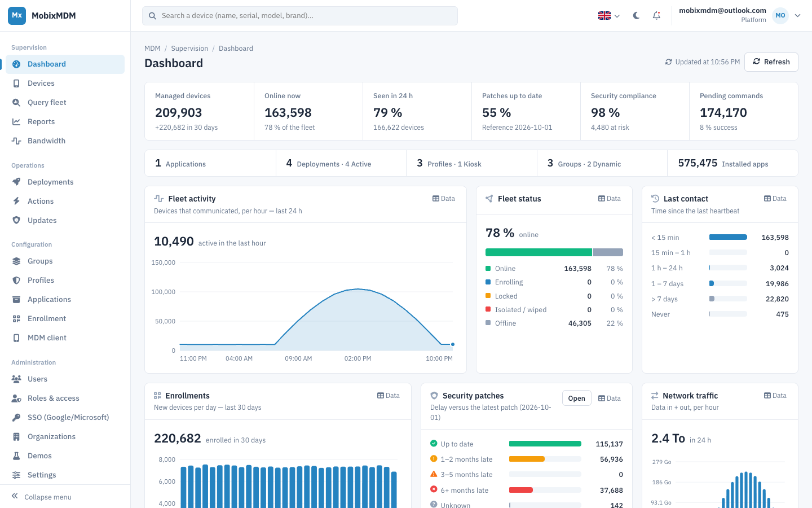Click the Updates shield icon

click(16, 221)
